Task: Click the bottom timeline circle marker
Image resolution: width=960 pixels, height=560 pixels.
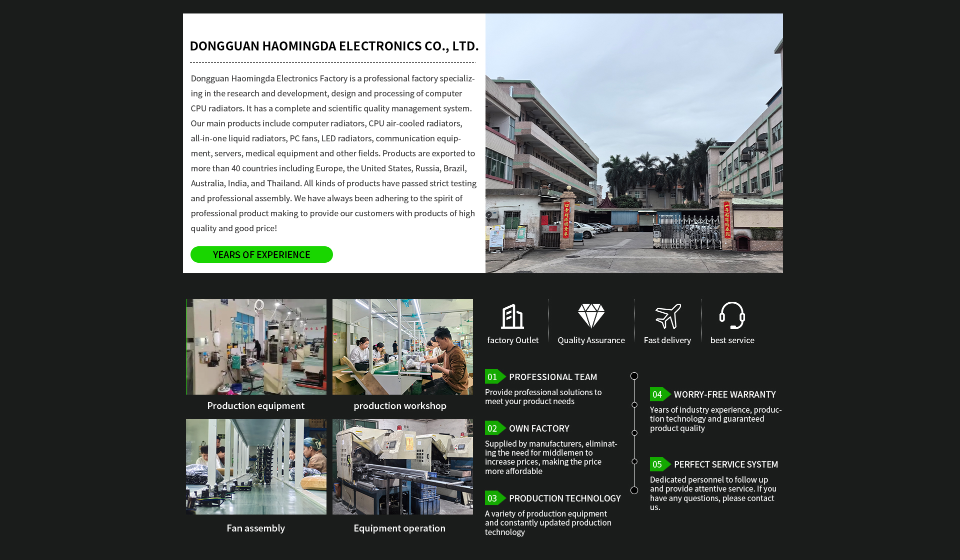Action: pyautogui.click(x=634, y=490)
